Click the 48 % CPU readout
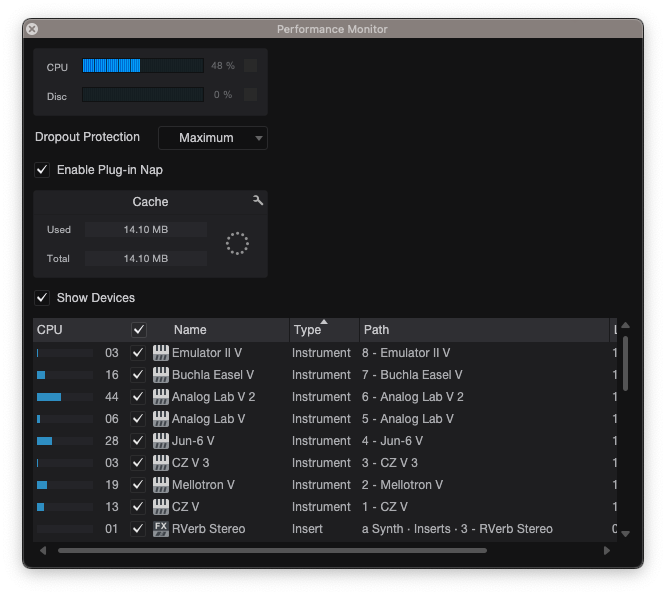Screen dimensions: 666x595 (x=223, y=66)
